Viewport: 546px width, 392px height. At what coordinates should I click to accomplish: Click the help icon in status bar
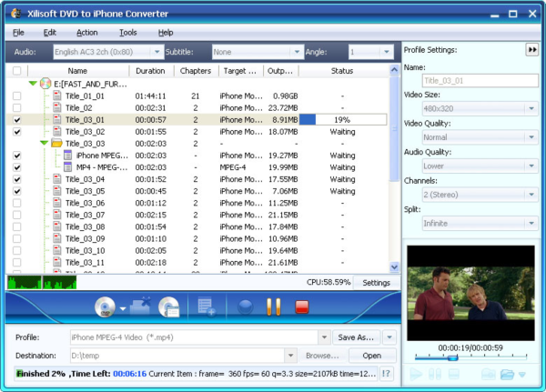[386, 373]
